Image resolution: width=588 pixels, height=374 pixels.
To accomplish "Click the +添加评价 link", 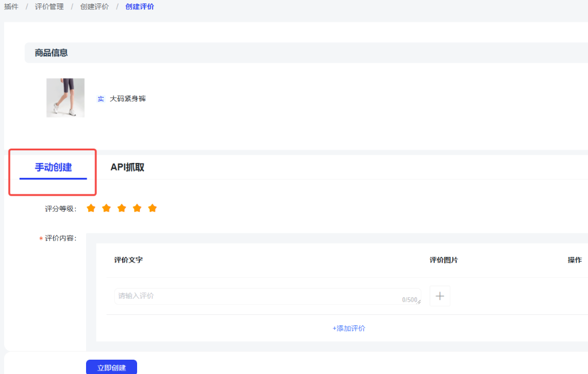I will [x=349, y=328].
